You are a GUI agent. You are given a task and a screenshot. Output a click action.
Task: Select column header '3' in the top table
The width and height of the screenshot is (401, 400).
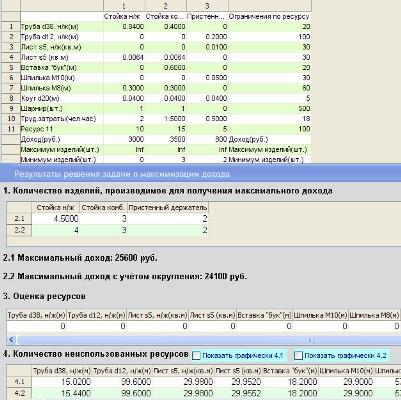point(207,6)
